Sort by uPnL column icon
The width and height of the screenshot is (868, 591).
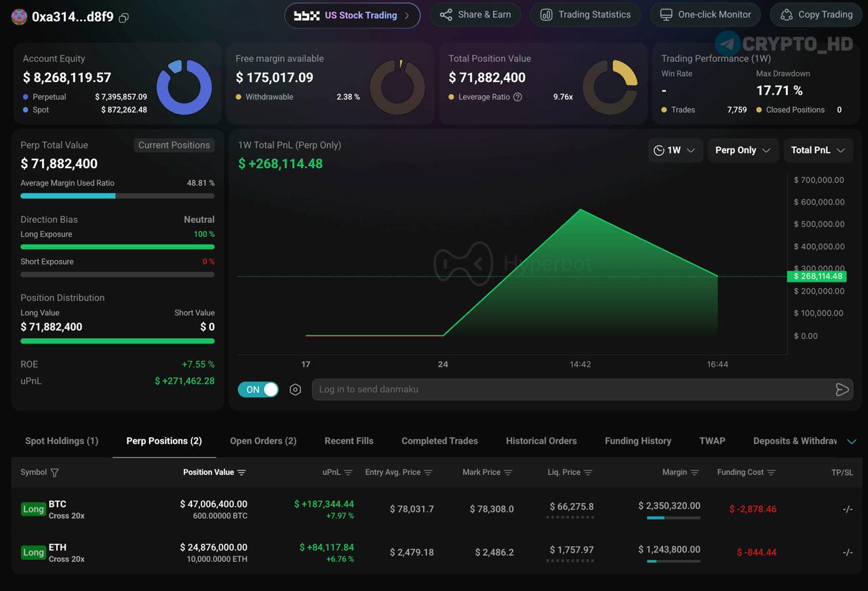click(x=348, y=472)
